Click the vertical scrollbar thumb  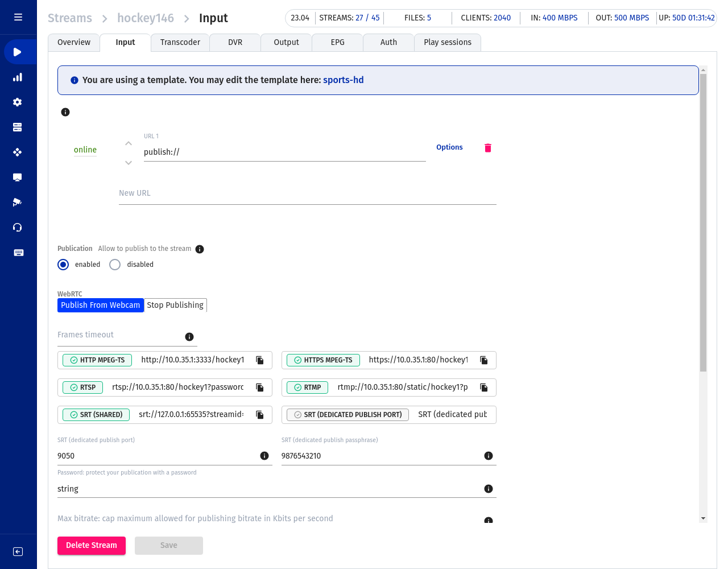click(703, 222)
